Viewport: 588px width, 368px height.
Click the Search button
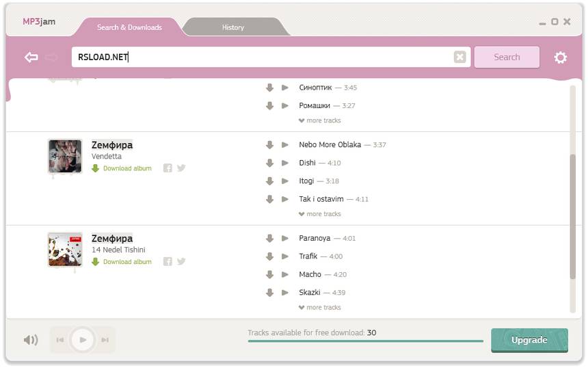pyautogui.click(x=507, y=57)
